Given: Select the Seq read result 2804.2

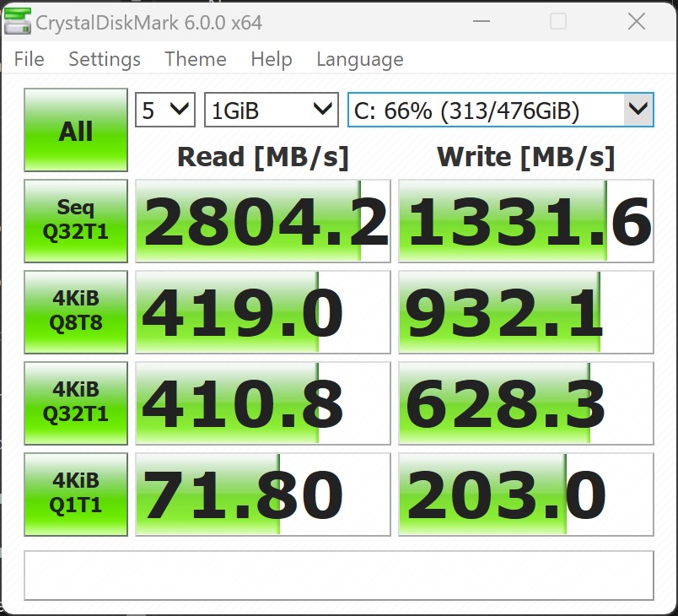Looking at the screenshot, I should coord(263,221).
